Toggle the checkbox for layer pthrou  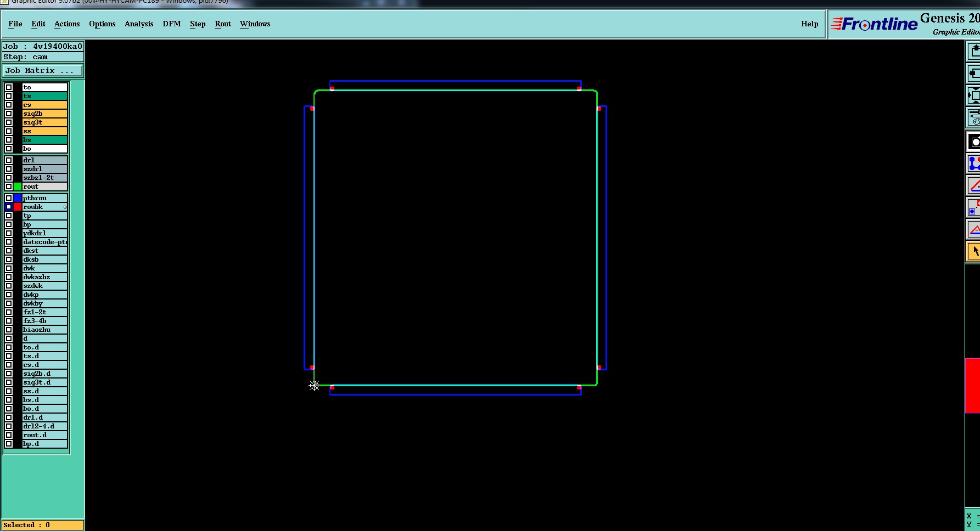pyautogui.click(x=9, y=198)
